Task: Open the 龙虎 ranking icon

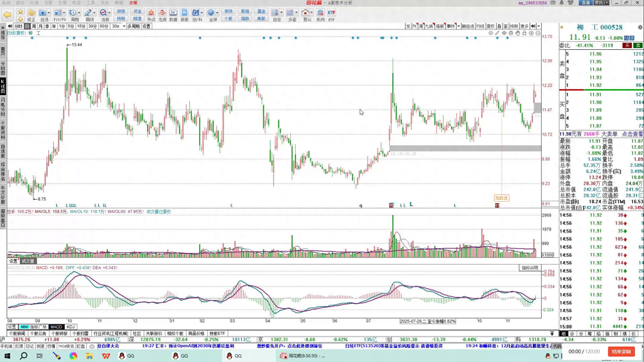Action: point(162,13)
